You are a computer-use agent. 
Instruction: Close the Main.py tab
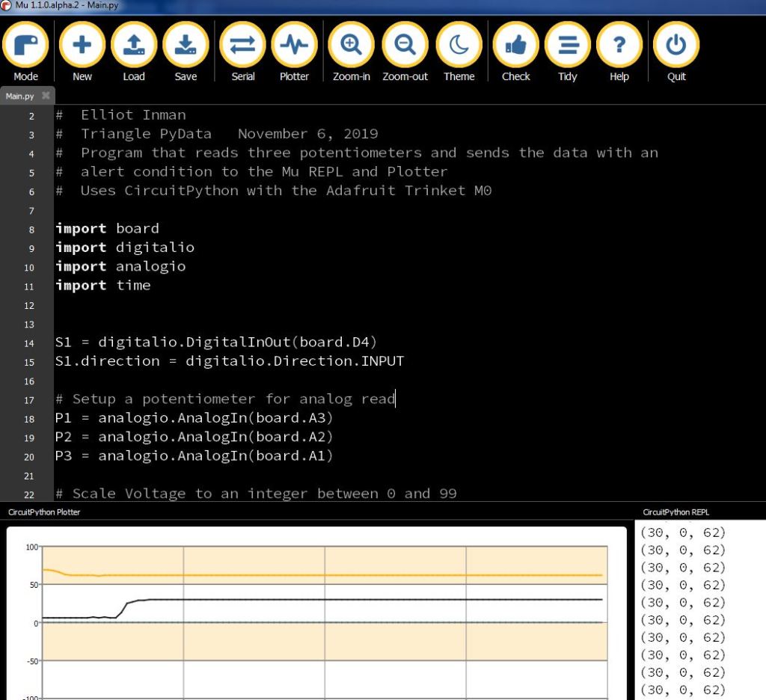pos(46,96)
